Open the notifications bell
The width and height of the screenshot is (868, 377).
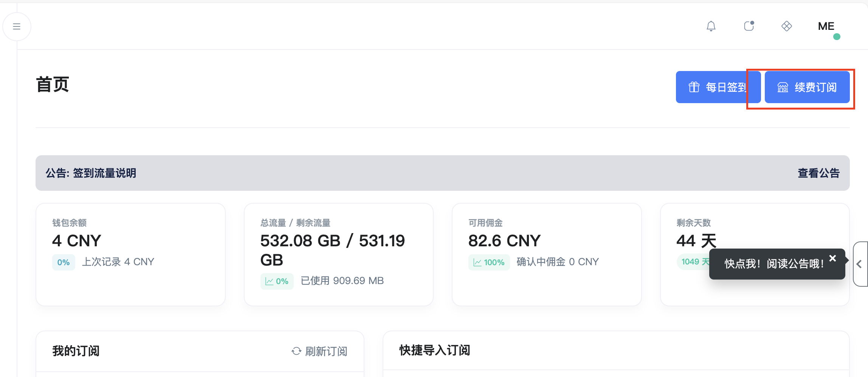point(711,26)
